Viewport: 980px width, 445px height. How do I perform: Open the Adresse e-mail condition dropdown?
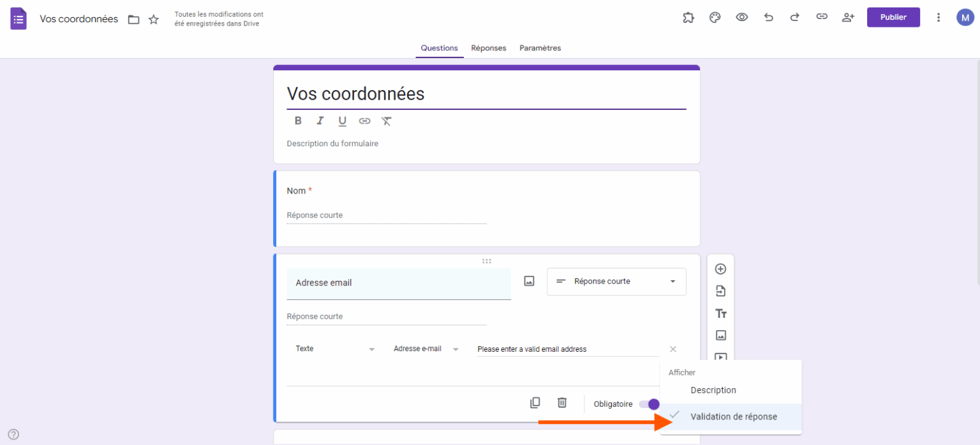425,349
